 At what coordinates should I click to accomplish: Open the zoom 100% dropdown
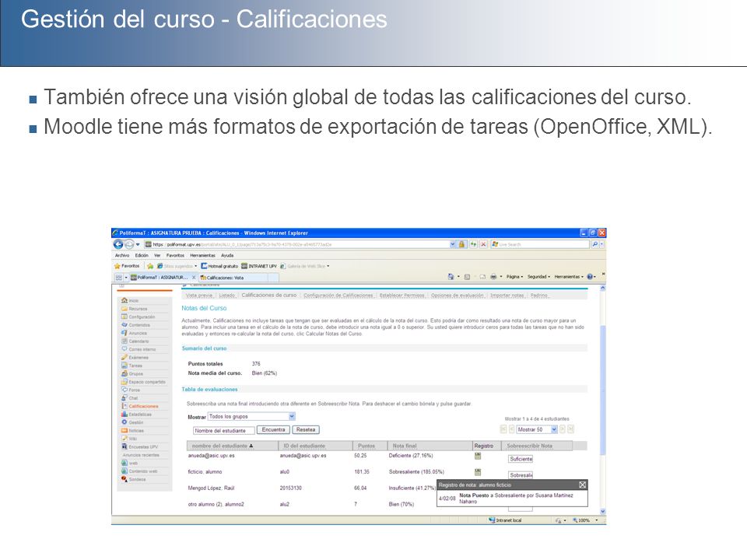[x=597, y=520]
